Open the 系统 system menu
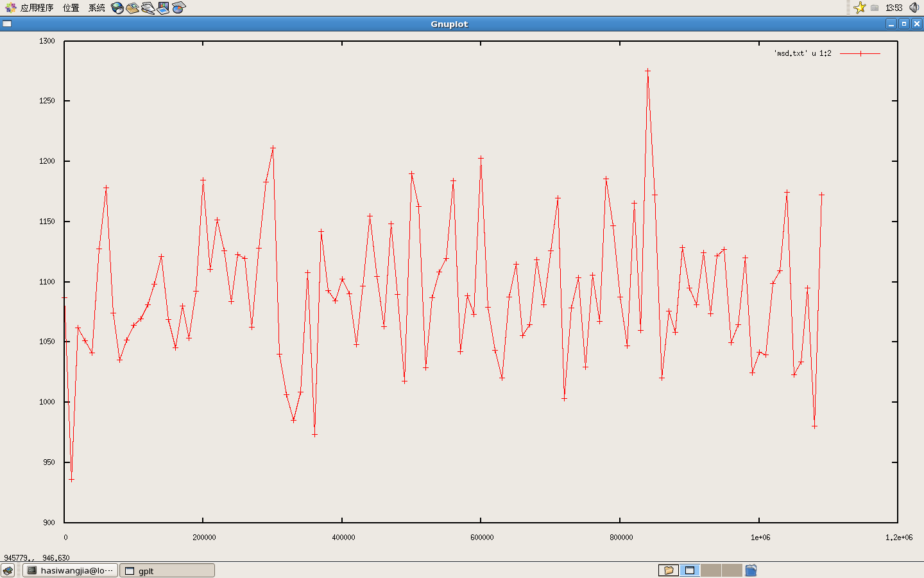The height and width of the screenshot is (578, 924). (x=97, y=8)
